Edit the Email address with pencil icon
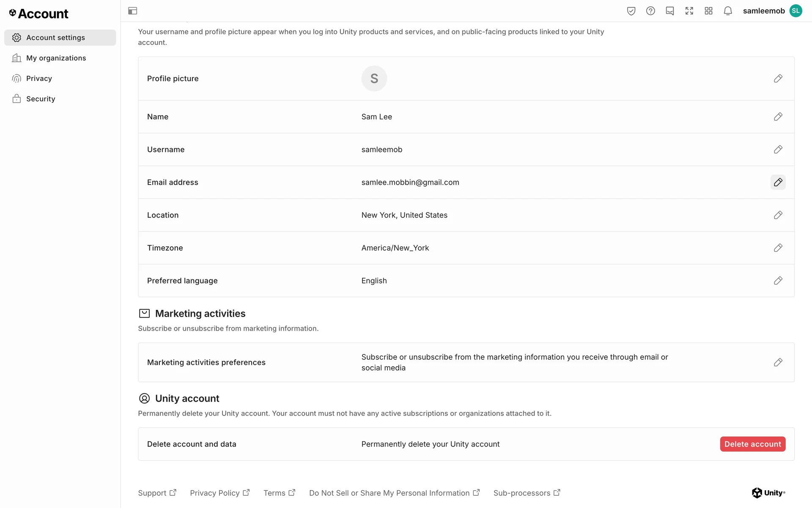The height and width of the screenshot is (508, 812). click(x=778, y=182)
